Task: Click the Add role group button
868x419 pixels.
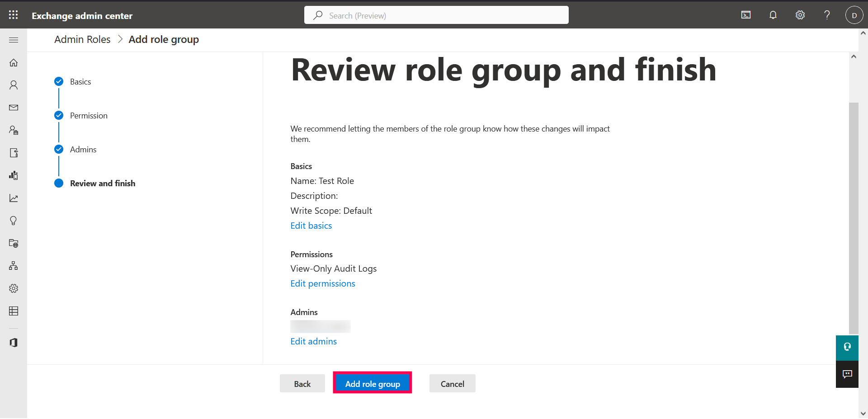Action: [x=373, y=383]
